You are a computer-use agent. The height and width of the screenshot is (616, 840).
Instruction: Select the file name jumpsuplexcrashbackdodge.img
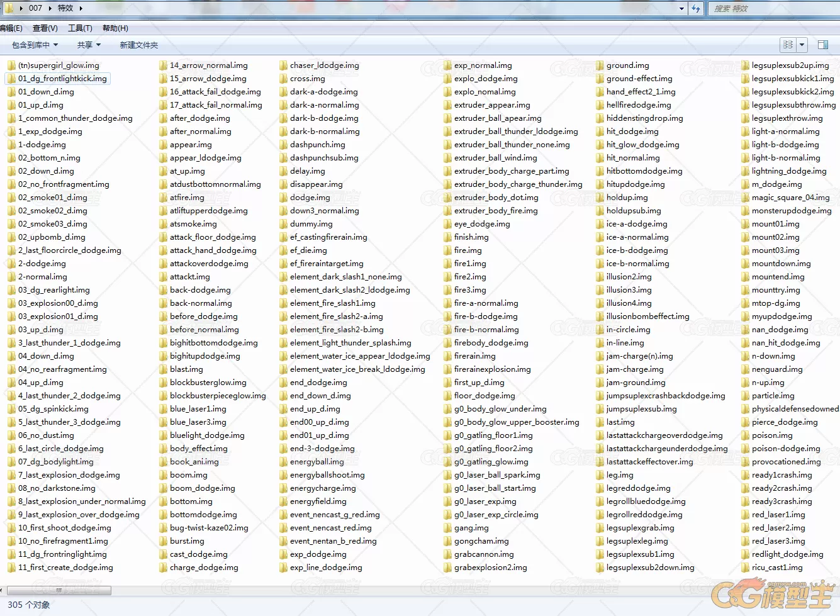point(666,396)
